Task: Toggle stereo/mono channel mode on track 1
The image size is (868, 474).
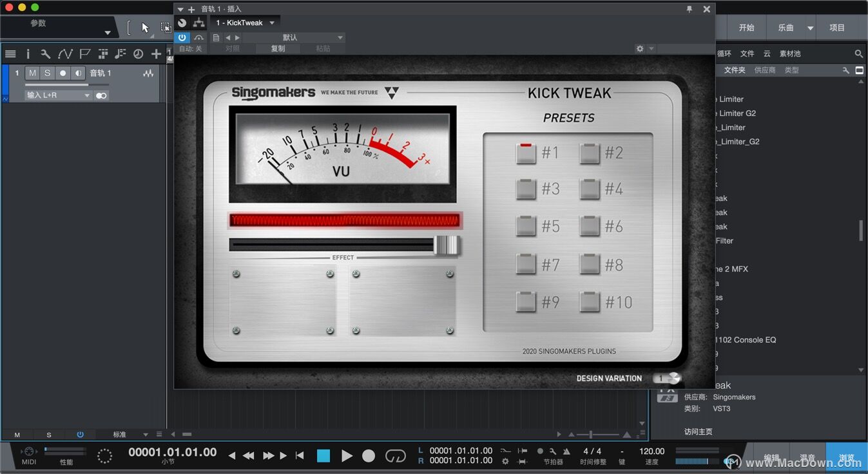Action: click(x=101, y=95)
